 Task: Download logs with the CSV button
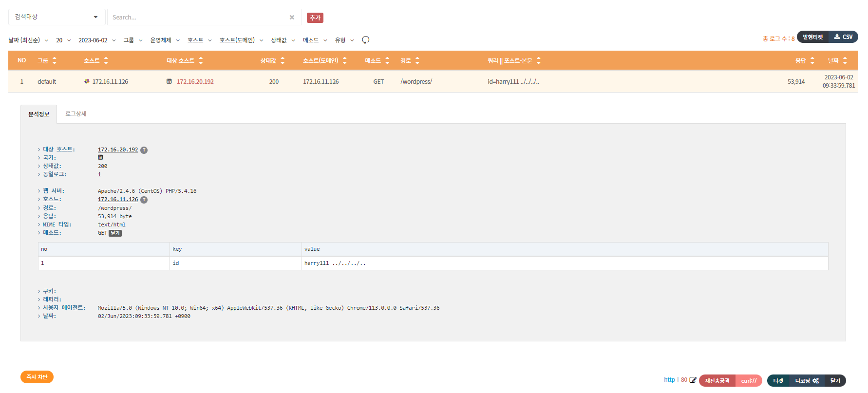point(843,37)
